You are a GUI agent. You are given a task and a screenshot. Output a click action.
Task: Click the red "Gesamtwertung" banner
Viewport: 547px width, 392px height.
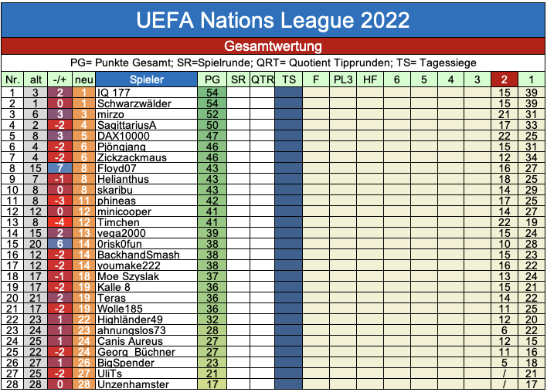pos(273,46)
